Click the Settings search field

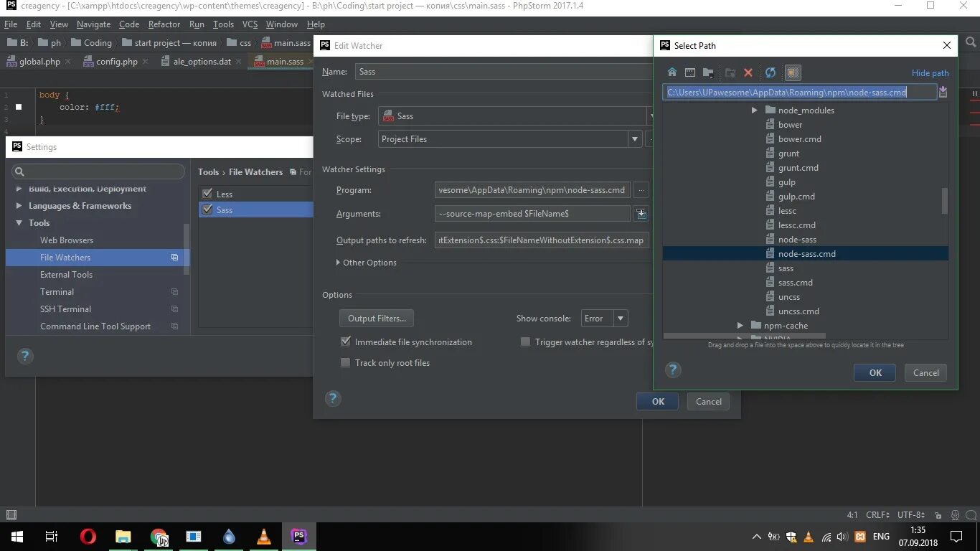(98, 171)
